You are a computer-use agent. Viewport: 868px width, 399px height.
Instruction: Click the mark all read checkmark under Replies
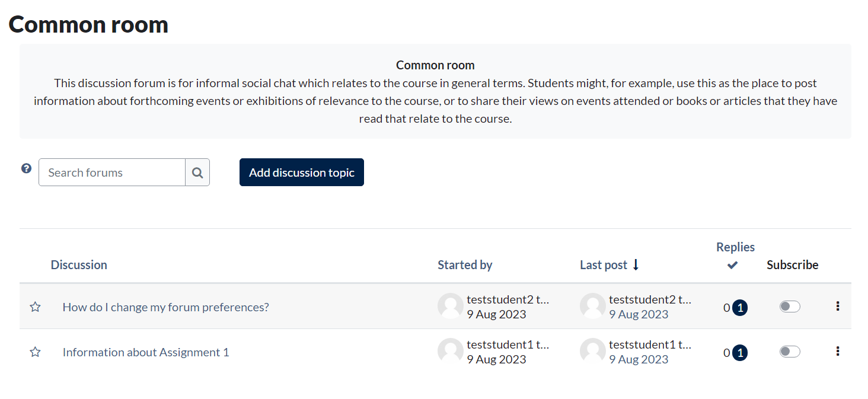(733, 265)
